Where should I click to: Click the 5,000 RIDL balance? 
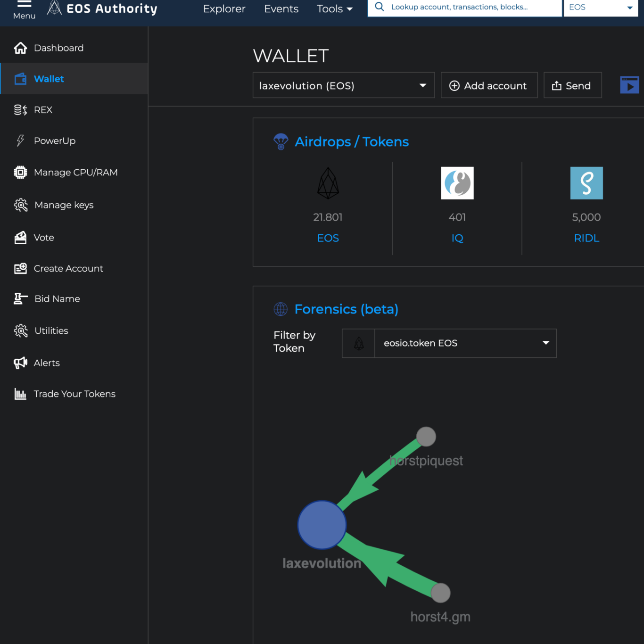[x=586, y=217]
